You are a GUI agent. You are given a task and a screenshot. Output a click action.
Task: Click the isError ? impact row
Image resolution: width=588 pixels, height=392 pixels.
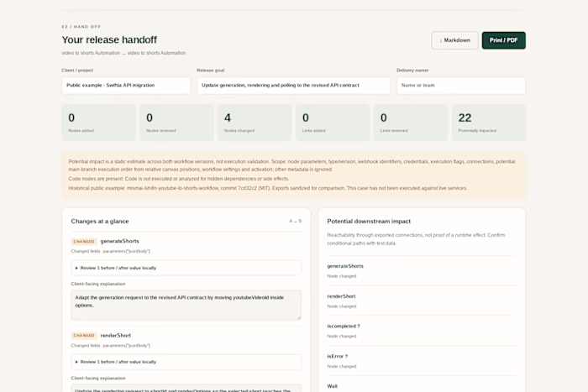coord(422,361)
